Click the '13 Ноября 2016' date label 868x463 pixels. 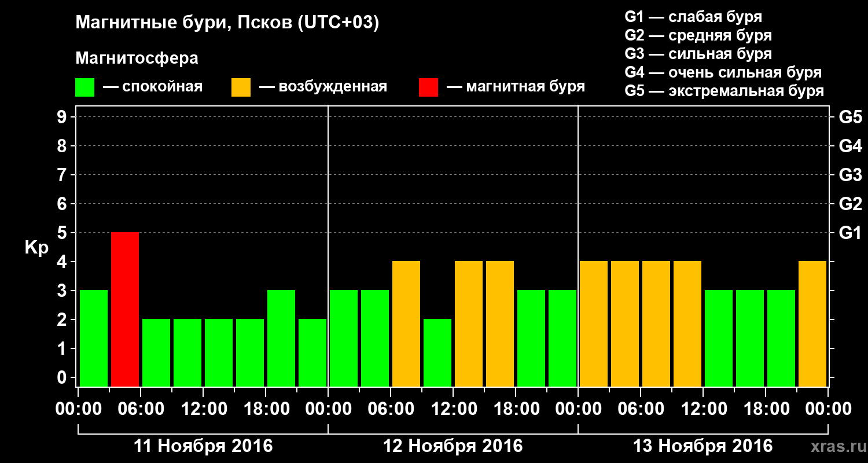pyautogui.click(x=703, y=446)
